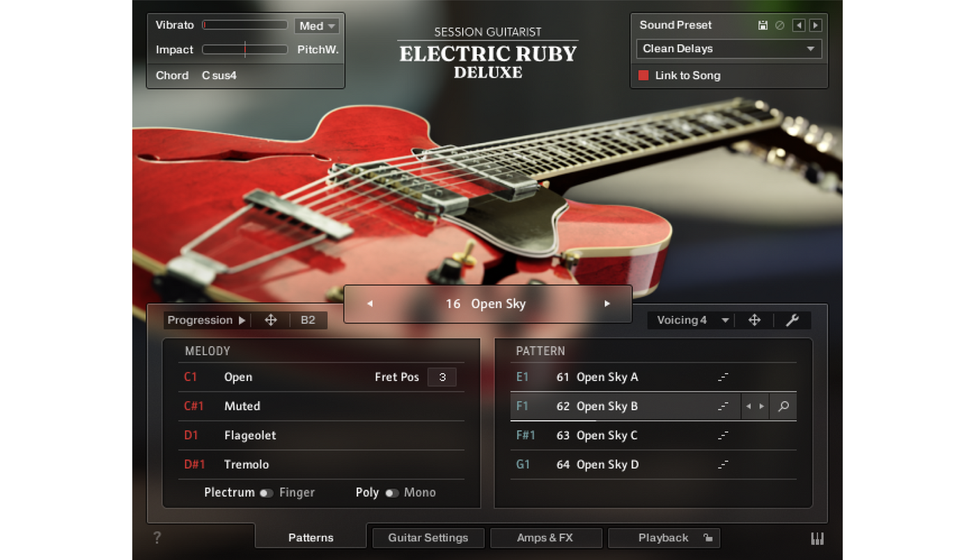Toggle the Playback lock icon
This screenshot has height=560, width=975.
pos(708,538)
